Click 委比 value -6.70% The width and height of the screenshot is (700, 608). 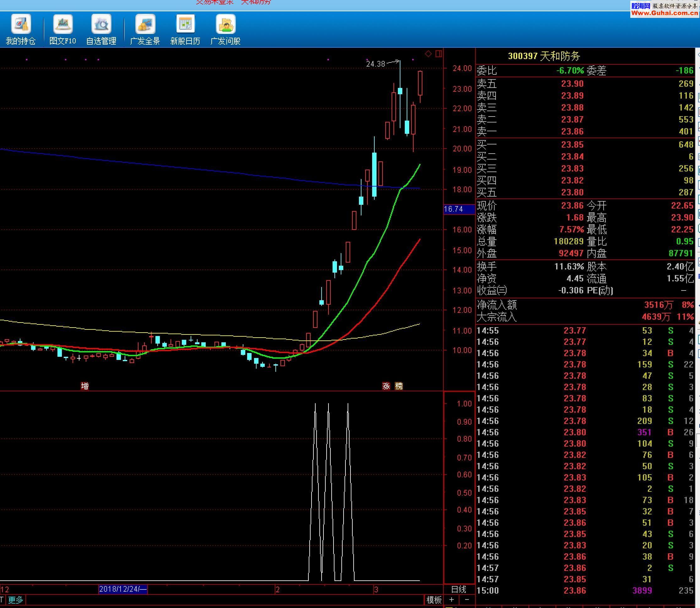570,71
